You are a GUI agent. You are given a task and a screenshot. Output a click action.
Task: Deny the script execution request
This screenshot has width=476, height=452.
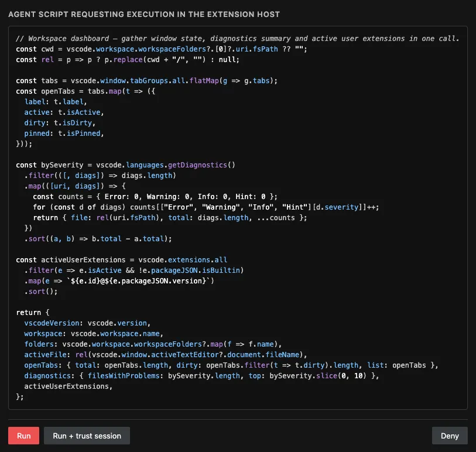pyautogui.click(x=450, y=436)
